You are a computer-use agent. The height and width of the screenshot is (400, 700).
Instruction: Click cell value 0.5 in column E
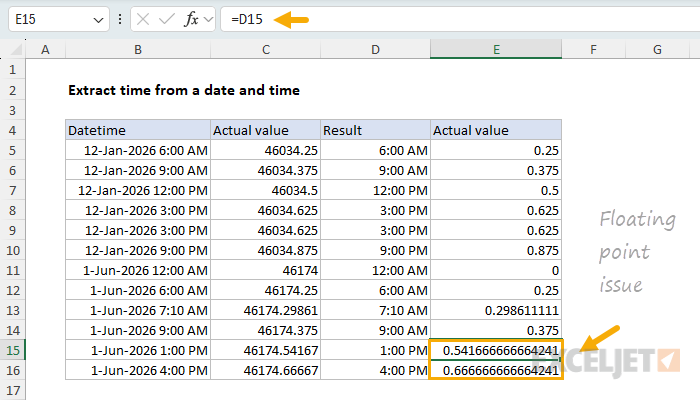pos(496,191)
